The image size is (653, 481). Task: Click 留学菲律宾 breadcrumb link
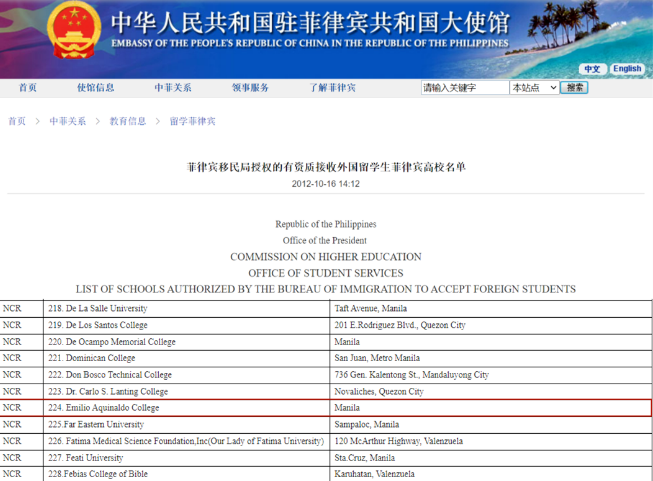click(192, 121)
